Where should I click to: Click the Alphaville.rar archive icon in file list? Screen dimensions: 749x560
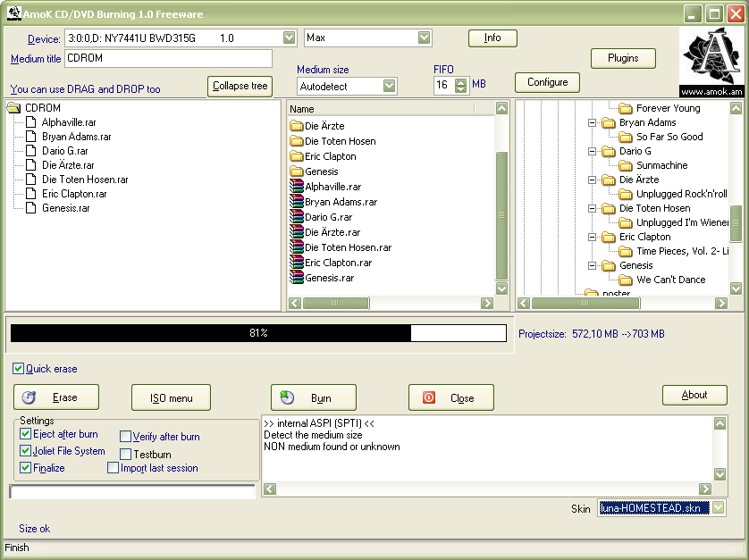click(x=297, y=186)
